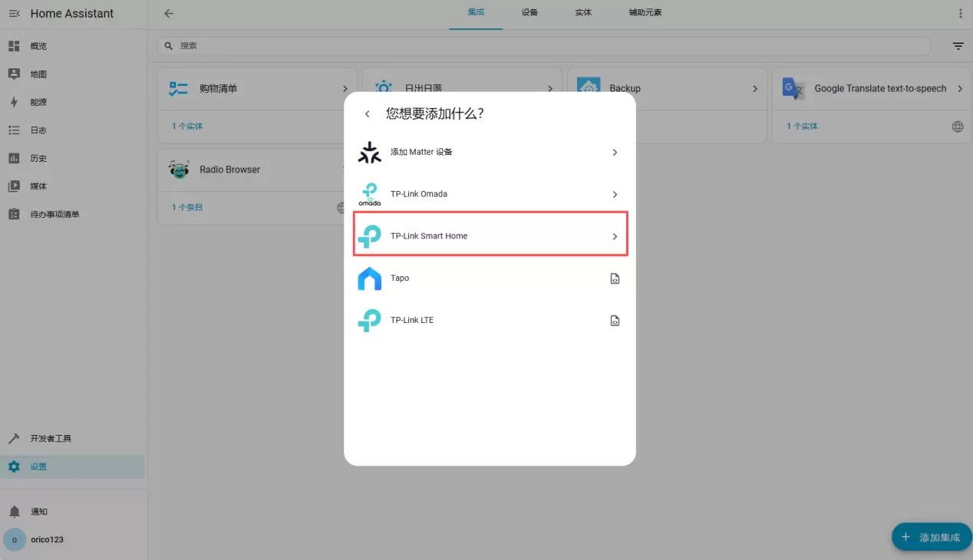The height and width of the screenshot is (560, 973).
Task: Open the 辅助元素 tab
Action: [x=645, y=13]
